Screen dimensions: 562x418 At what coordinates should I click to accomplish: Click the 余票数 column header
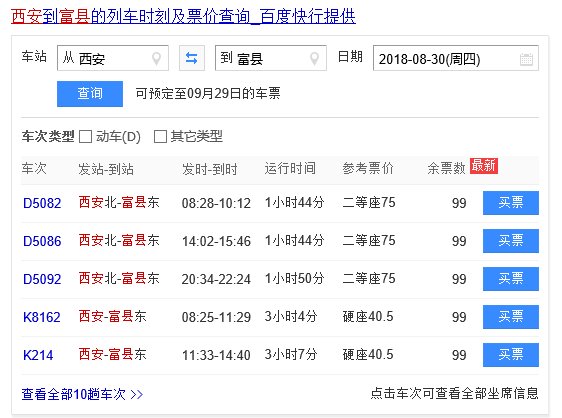(446, 168)
